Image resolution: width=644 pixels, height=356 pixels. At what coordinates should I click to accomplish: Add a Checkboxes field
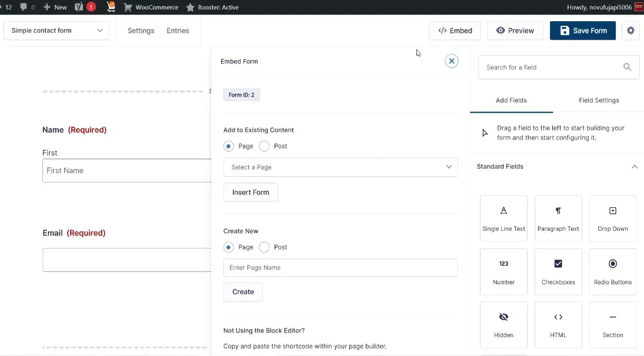point(558,271)
